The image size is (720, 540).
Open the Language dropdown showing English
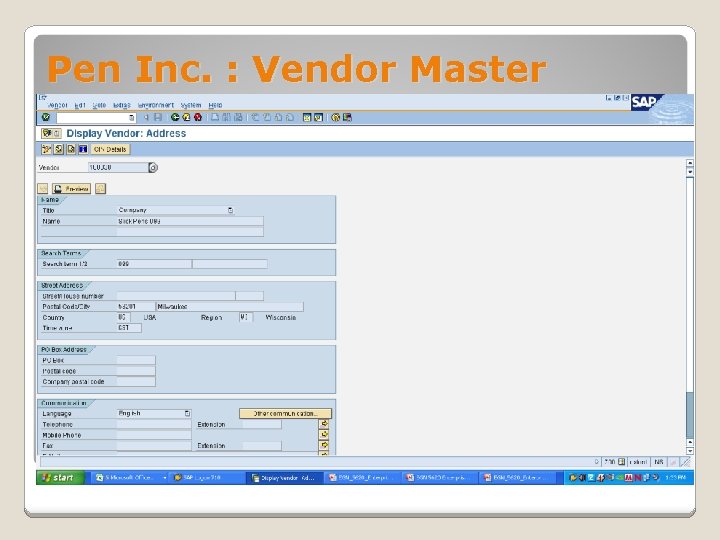(x=187, y=413)
